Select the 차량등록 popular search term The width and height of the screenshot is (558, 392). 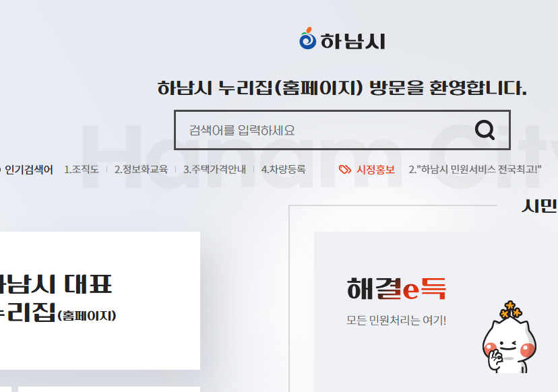pos(283,170)
